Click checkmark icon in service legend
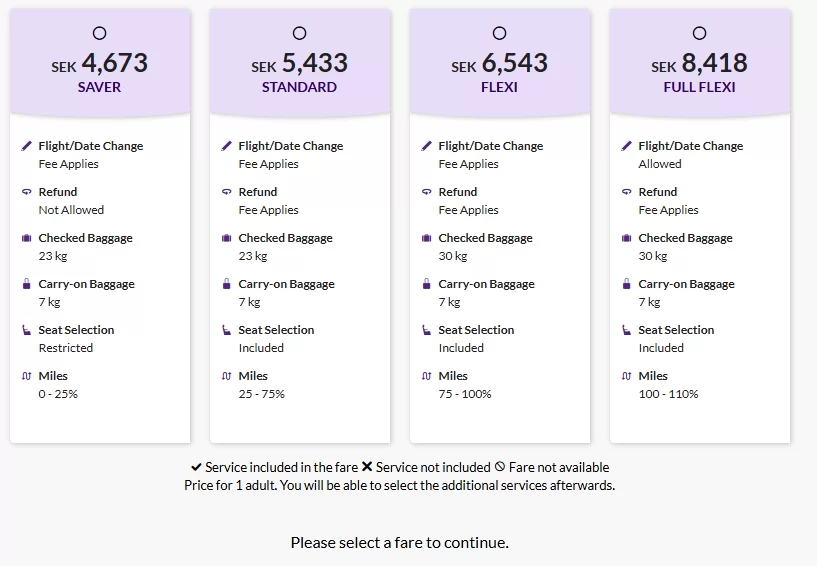The width and height of the screenshot is (817, 566). tap(196, 467)
